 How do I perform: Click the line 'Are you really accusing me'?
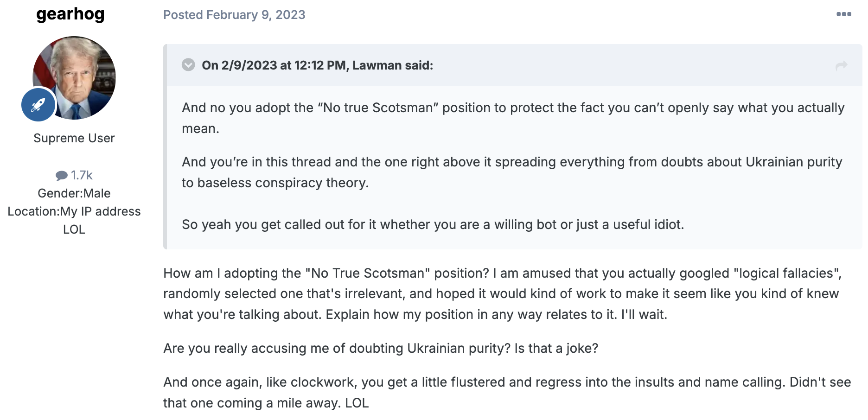pyautogui.click(x=381, y=348)
